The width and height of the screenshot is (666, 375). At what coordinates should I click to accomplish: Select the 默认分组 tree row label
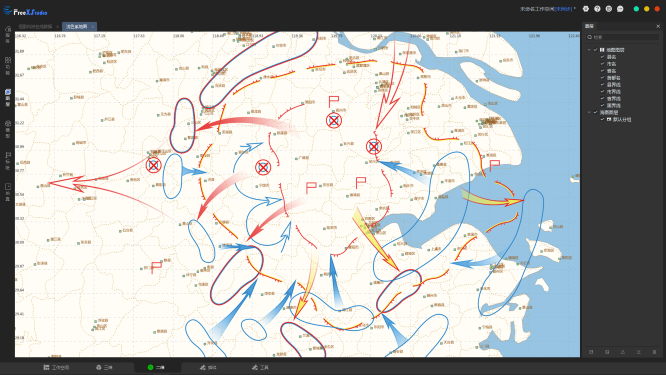(x=622, y=119)
